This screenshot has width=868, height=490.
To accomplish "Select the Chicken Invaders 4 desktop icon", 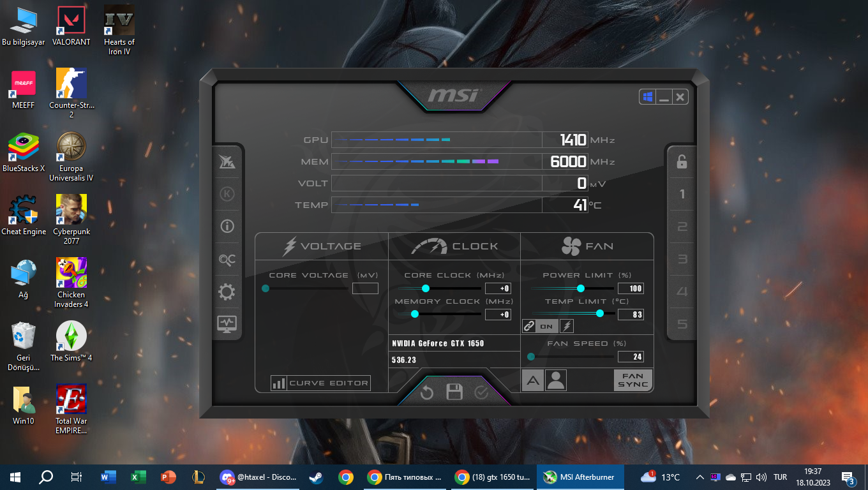I will (x=71, y=283).
